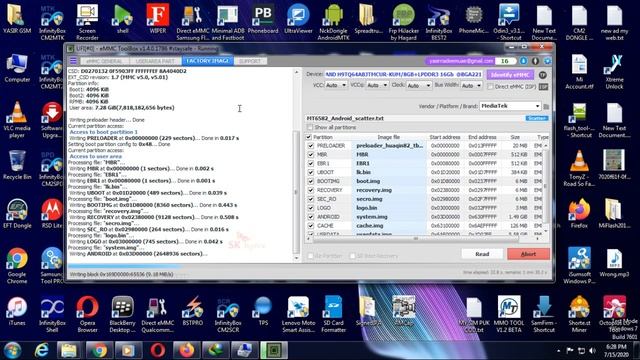Open Internet Explorer from the taskbar
The width and height of the screenshot is (640, 360).
tap(42, 350)
